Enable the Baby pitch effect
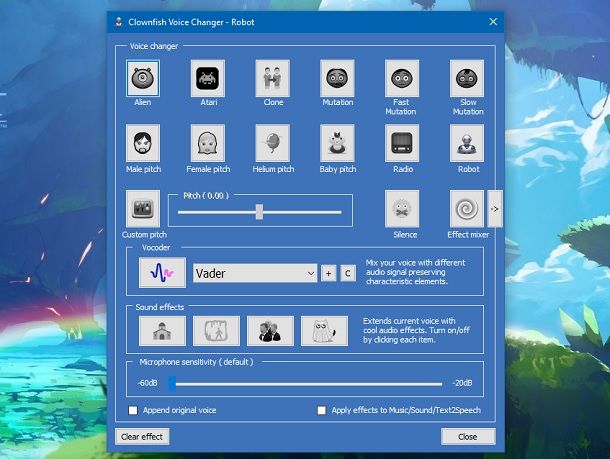This screenshot has width=610, height=459. 337,143
